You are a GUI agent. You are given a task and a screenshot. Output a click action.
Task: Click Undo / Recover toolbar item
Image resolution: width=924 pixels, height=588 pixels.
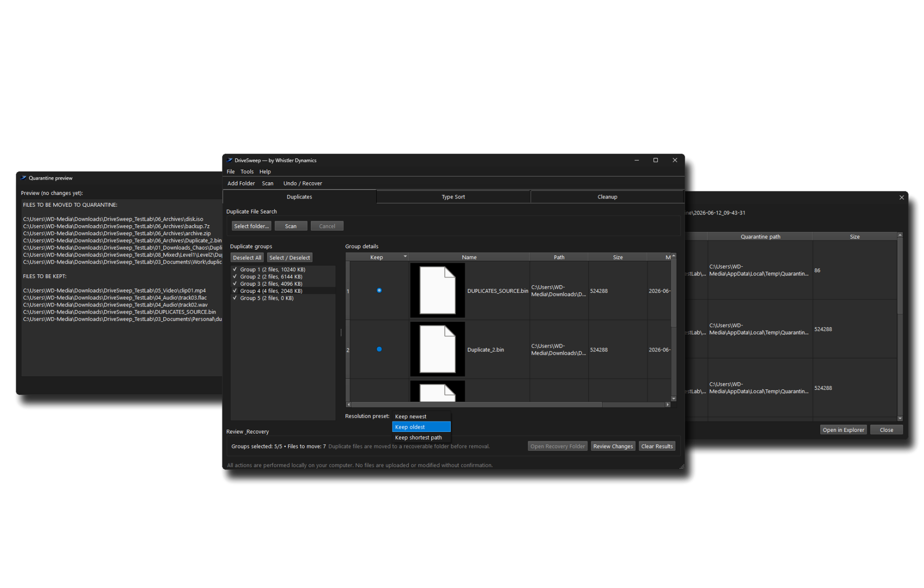(302, 183)
